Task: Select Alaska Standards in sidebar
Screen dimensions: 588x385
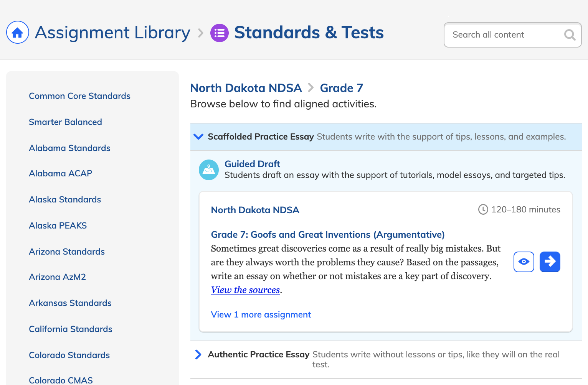Action: (x=65, y=199)
